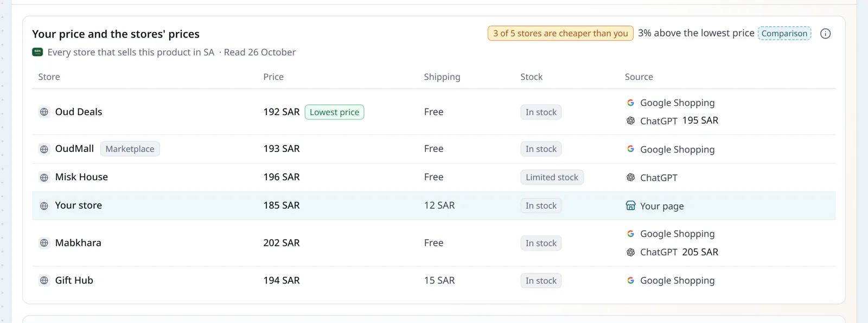The height and width of the screenshot is (323, 868).
Task: Click the In stock badge for Gift Hub
Action: [541, 281]
